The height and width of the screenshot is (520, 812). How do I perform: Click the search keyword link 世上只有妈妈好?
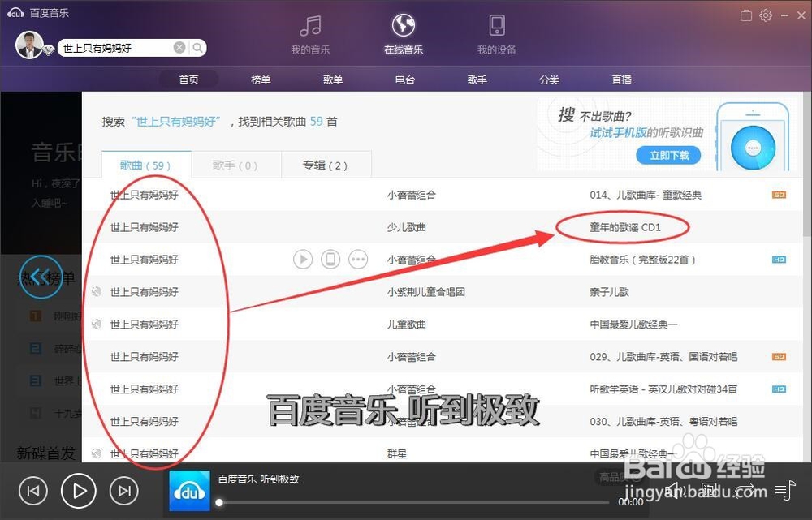pyautogui.click(x=176, y=122)
